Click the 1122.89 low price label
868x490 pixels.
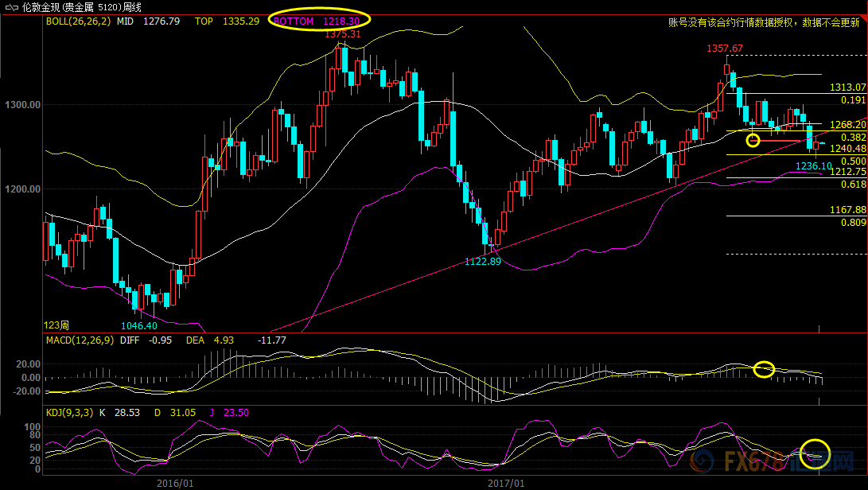point(482,262)
